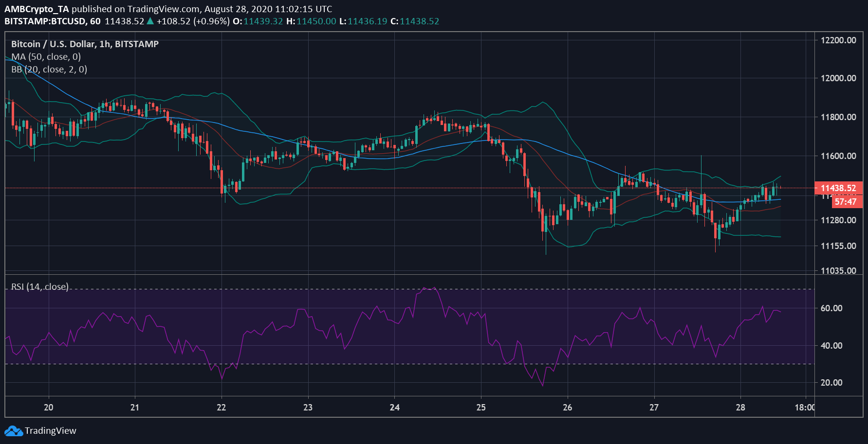Click the 18:00 time axis label

(x=804, y=408)
